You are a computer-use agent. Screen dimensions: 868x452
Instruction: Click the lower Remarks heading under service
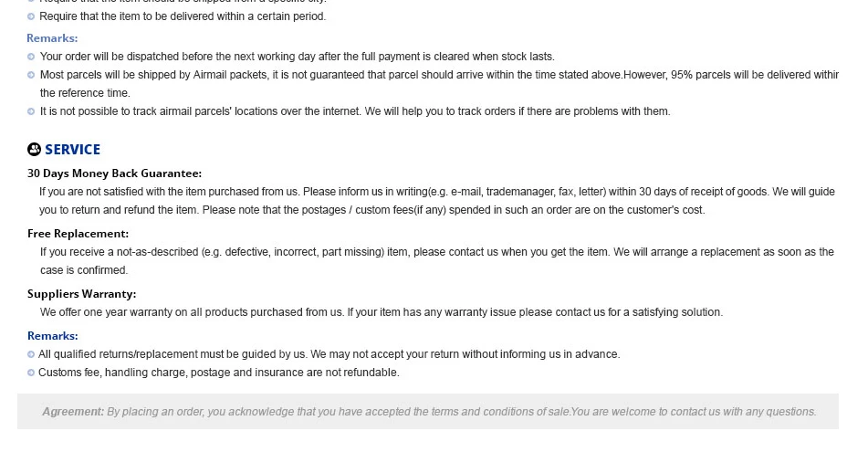[x=53, y=336]
